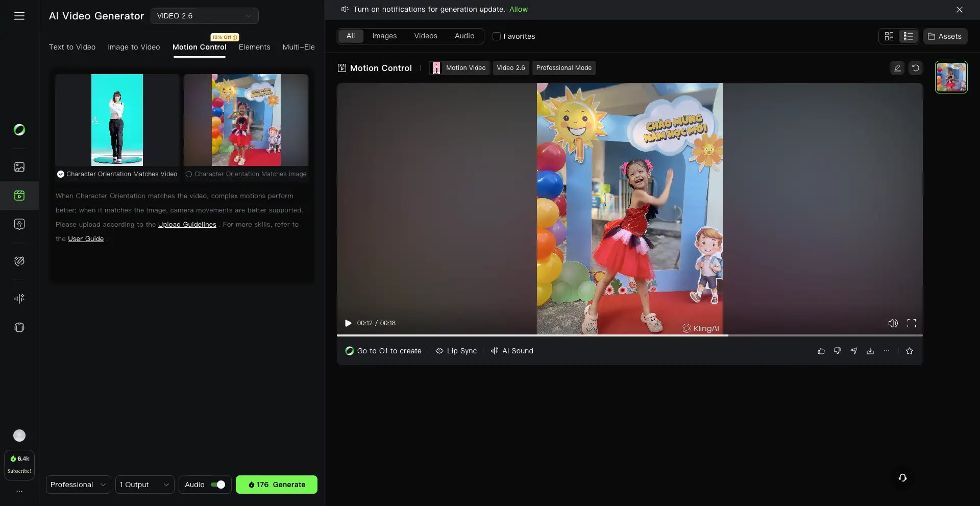This screenshot has width=980, height=506.
Task: Open fullscreen video view
Action: [x=911, y=323]
